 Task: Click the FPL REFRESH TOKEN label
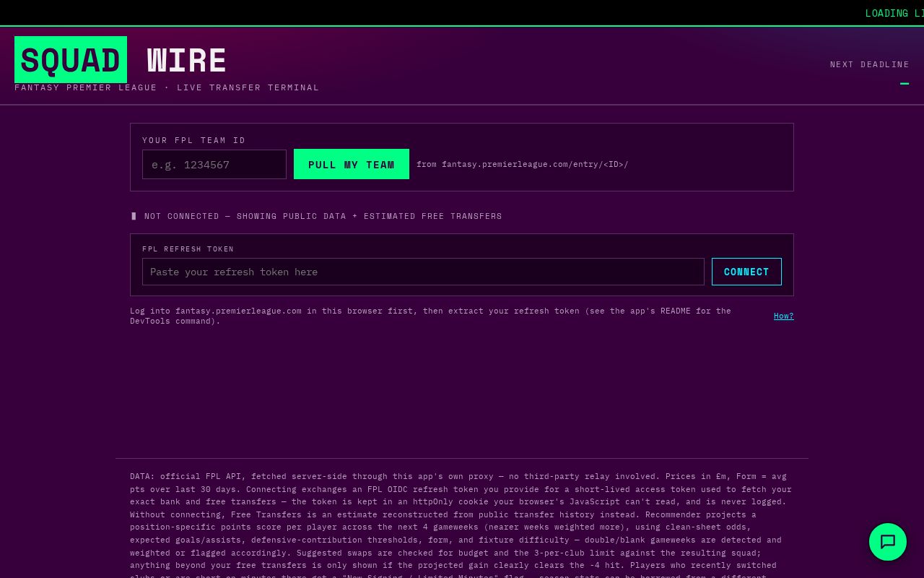click(188, 249)
